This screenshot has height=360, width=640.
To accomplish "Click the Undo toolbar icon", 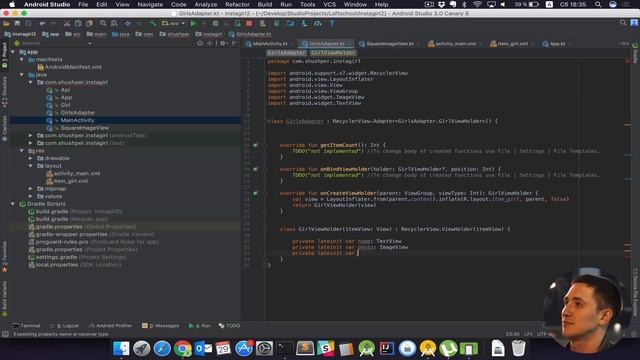I will coord(42,24).
